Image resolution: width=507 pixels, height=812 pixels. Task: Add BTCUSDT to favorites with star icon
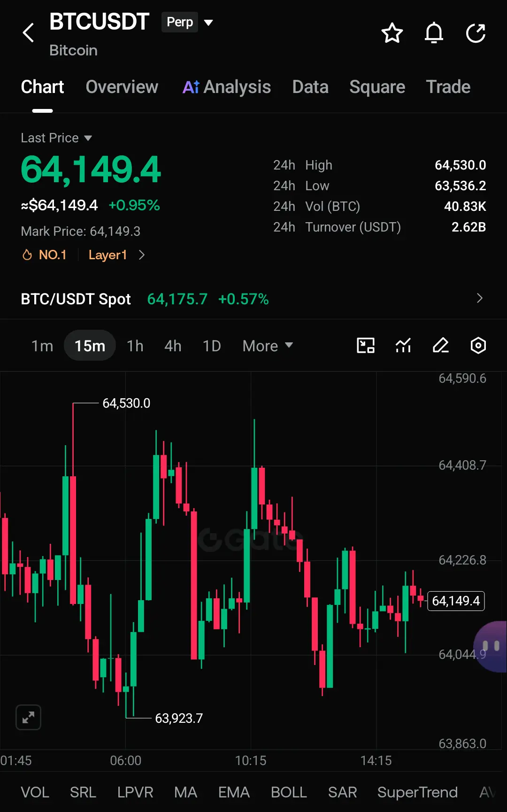(392, 33)
